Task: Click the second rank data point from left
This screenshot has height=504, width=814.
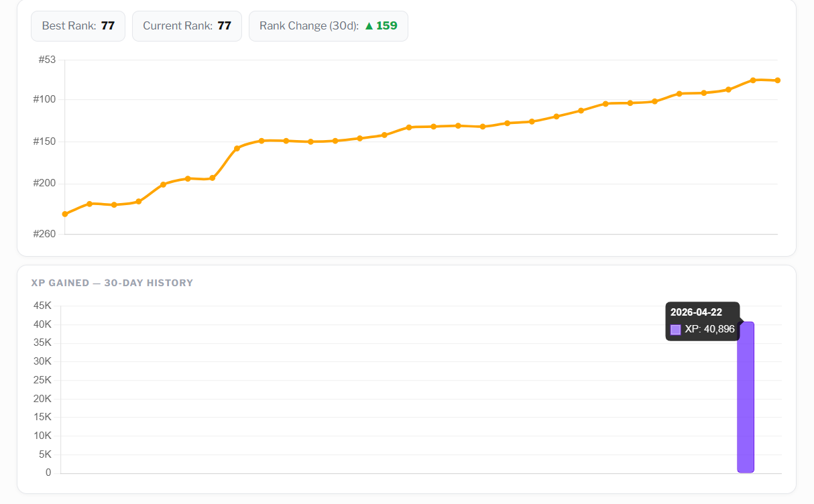Action: coord(89,204)
